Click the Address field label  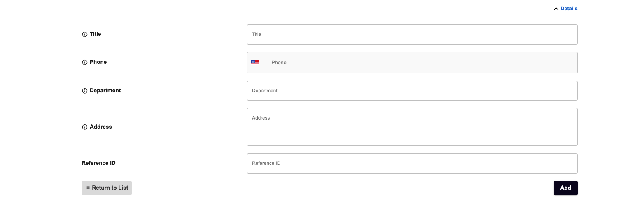click(100, 127)
